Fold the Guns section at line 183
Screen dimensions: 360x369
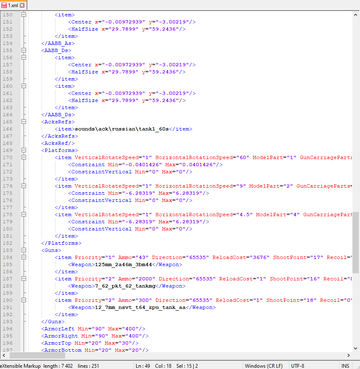(x=23, y=250)
